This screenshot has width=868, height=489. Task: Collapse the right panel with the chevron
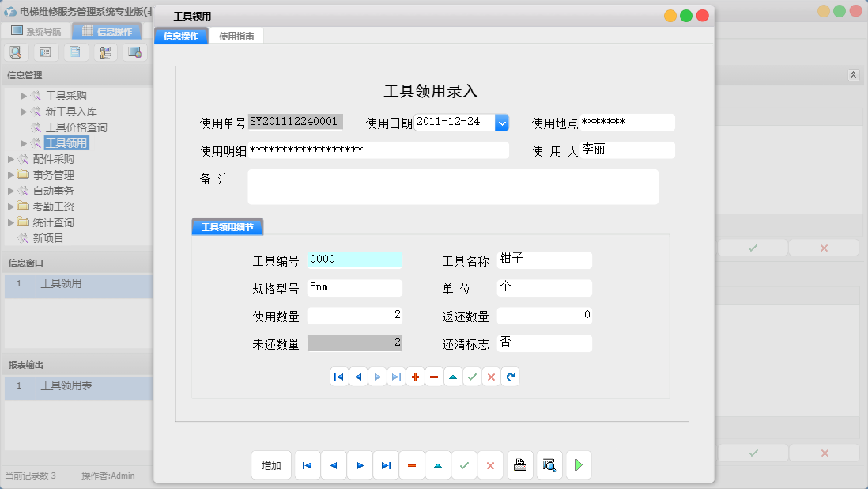coord(853,74)
